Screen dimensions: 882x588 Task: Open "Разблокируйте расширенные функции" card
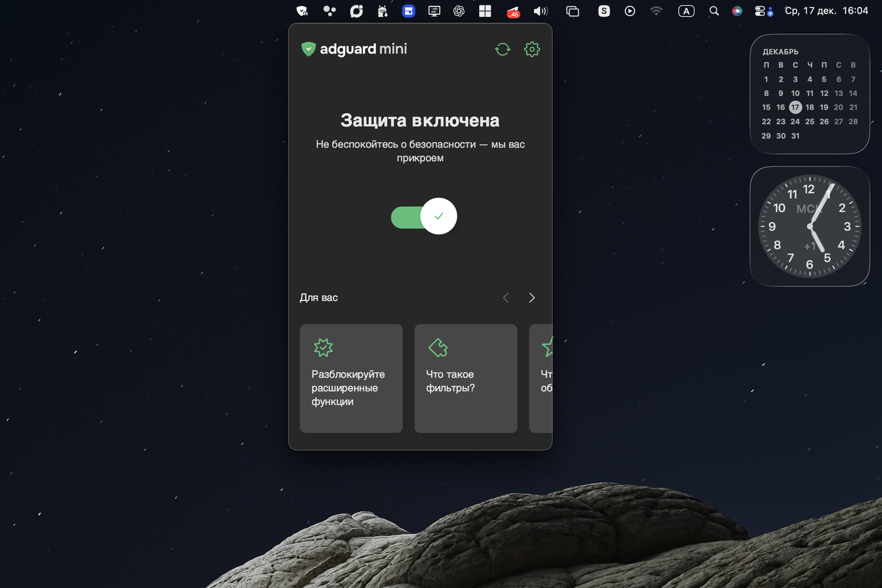(x=351, y=379)
